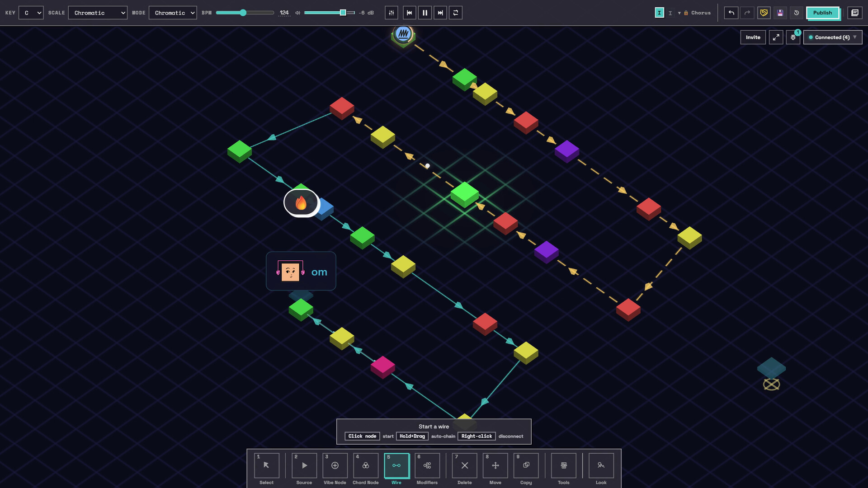Viewport: 868px width, 488px height.
Task: Click the yellow handshake collaboration icon
Action: [x=764, y=13]
